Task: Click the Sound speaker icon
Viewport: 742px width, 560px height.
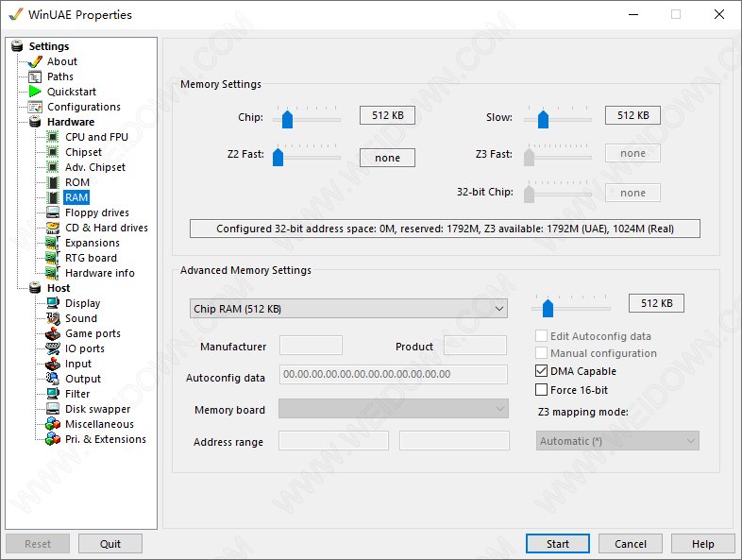Action: tap(53, 318)
